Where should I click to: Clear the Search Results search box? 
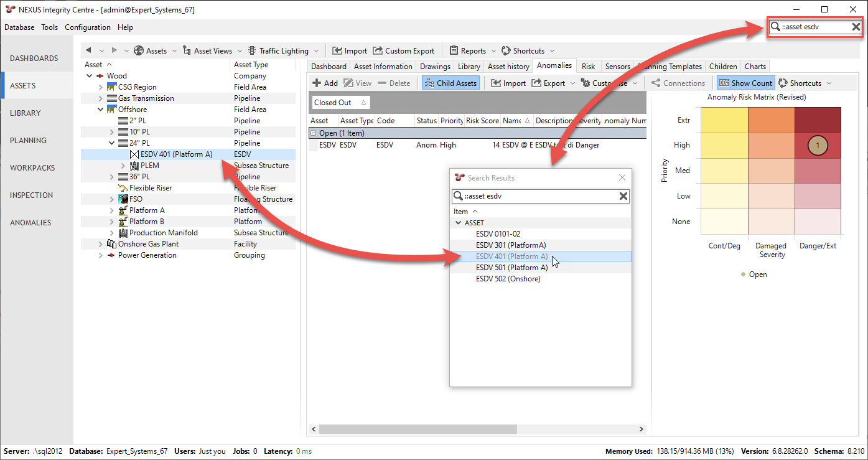pos(623,197)
